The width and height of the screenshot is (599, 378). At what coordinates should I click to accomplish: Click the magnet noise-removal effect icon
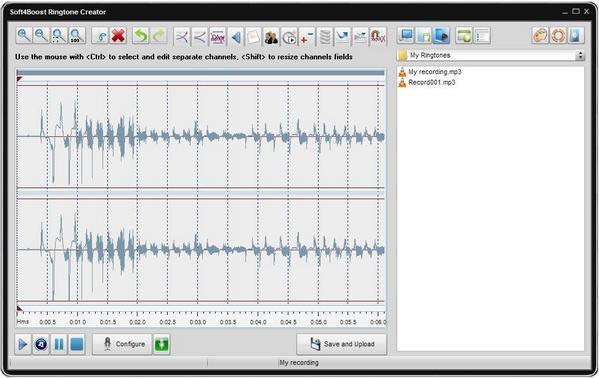click(378, 37)
